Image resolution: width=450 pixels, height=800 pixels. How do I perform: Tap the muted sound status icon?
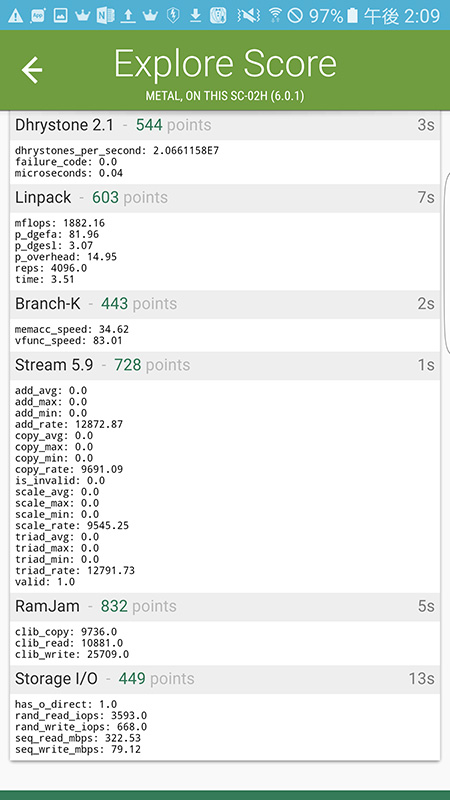248,16
